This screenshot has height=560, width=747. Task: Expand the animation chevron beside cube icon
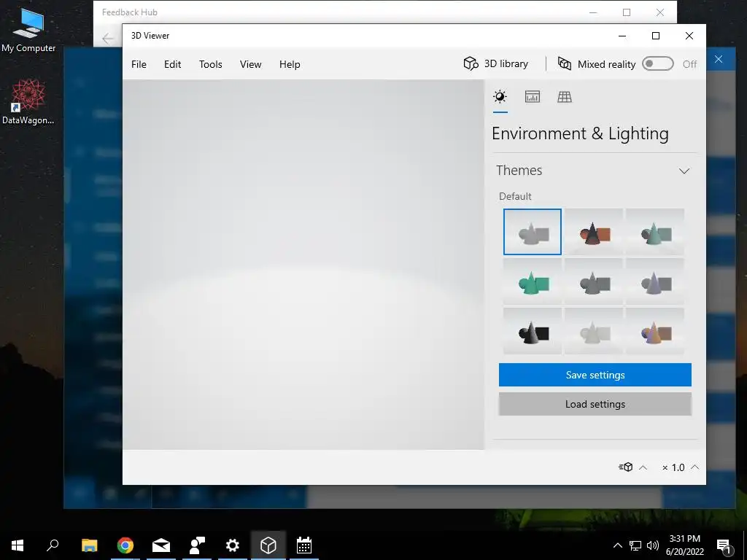click(643, 467)
